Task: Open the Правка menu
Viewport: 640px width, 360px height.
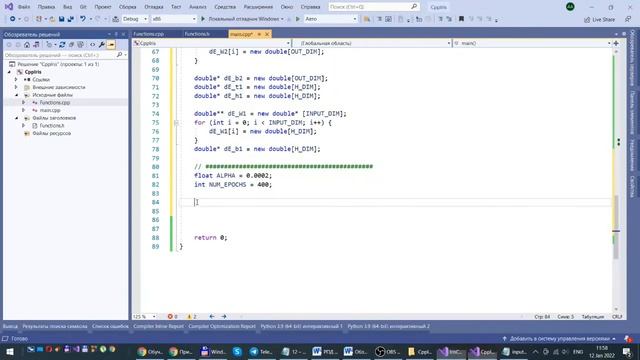Action: click(x=46, y=7)
